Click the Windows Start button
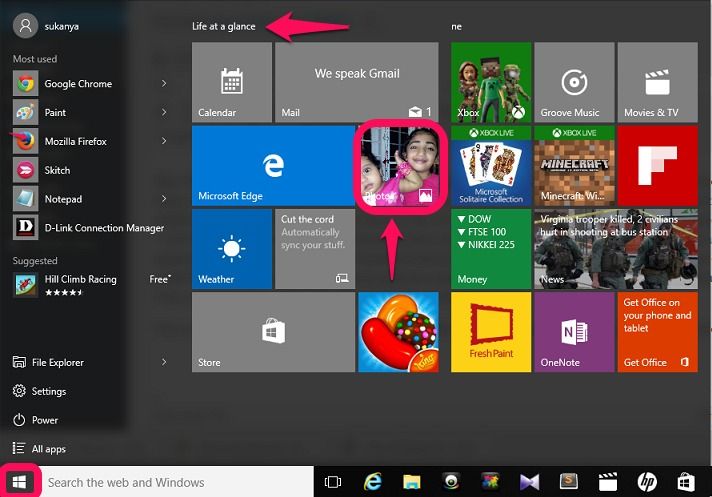The height and width of the screenshot is (497, 712). coord(19,482)
